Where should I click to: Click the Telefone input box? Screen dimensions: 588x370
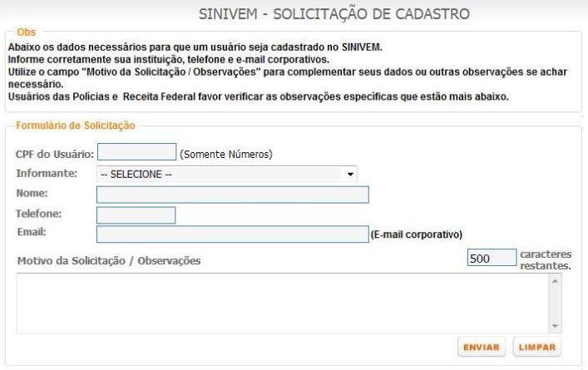[x=137, y=215]
